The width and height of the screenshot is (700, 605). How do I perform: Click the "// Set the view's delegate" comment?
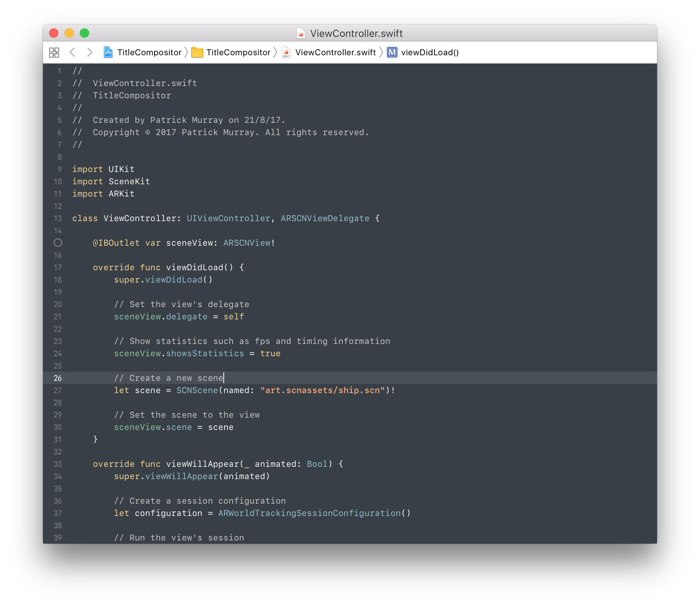[182, 304]
